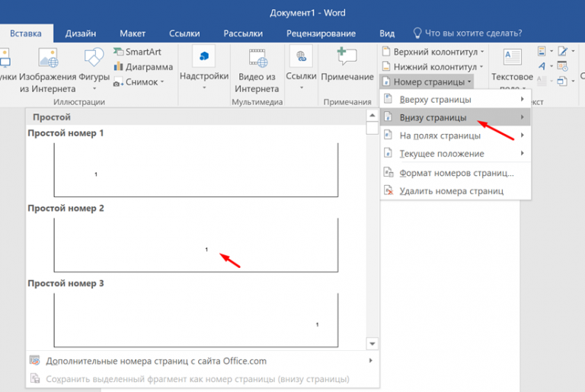Click the SmartArt icon
Viewport: 585px width, 392px height.
click(120, 52)
